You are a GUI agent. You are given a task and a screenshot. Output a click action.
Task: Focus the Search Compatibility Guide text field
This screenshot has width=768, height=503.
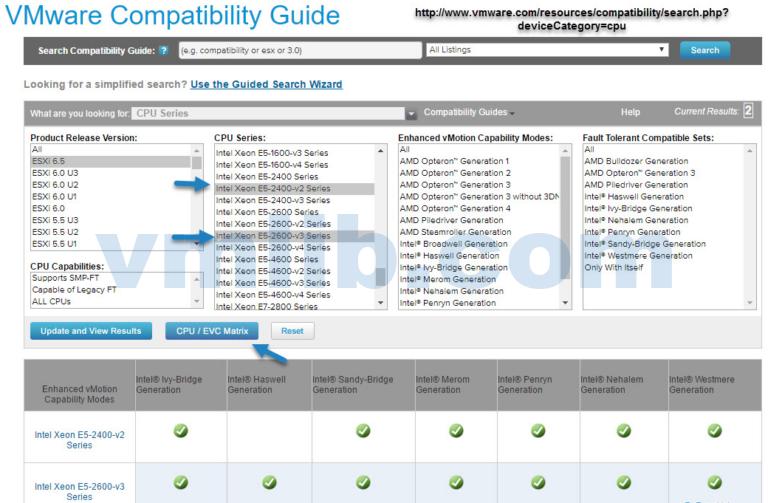point(300,50)
